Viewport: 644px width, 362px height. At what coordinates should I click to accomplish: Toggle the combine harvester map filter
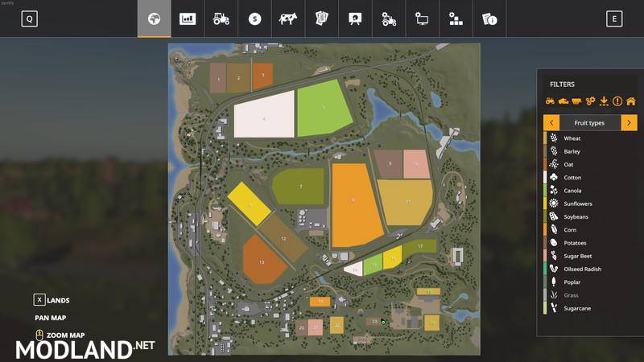[563, 101]
